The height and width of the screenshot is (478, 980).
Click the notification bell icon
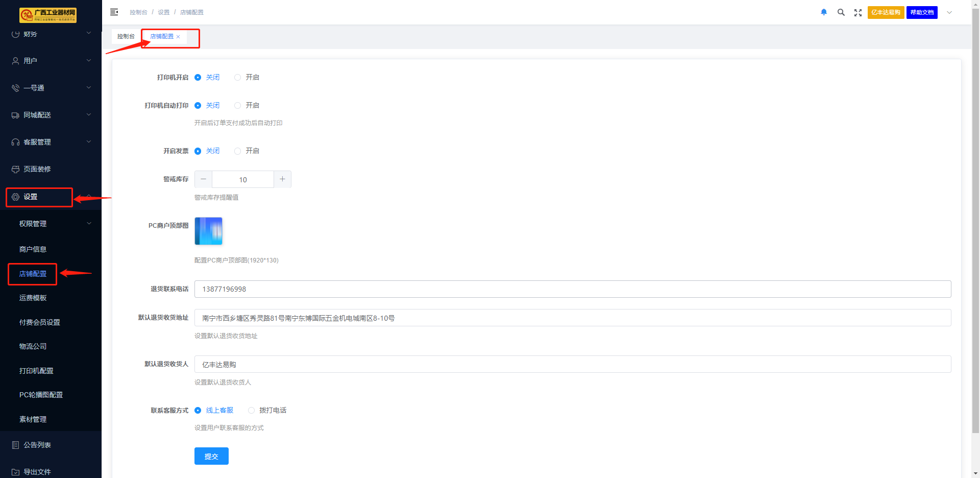pos(823,12)
